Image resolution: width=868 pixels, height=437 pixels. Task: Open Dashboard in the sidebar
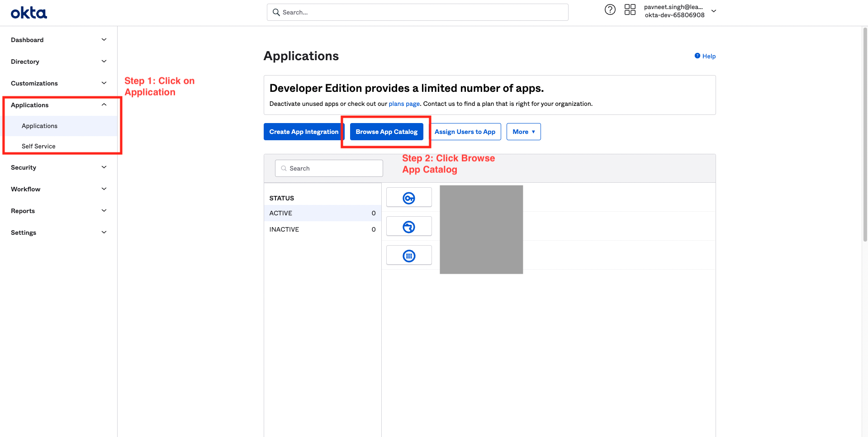[x=27, y=40]
